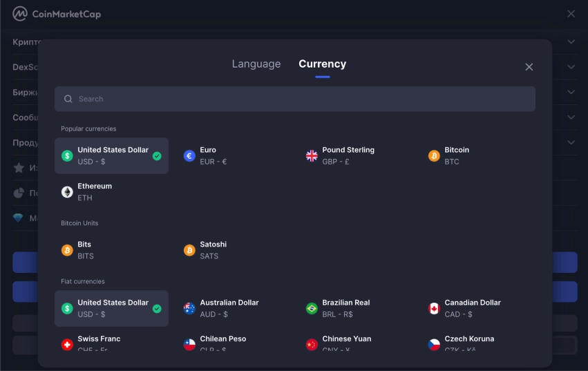
Task: Select the Pound Sterling flag icon
Action: [x=312, y=156]
